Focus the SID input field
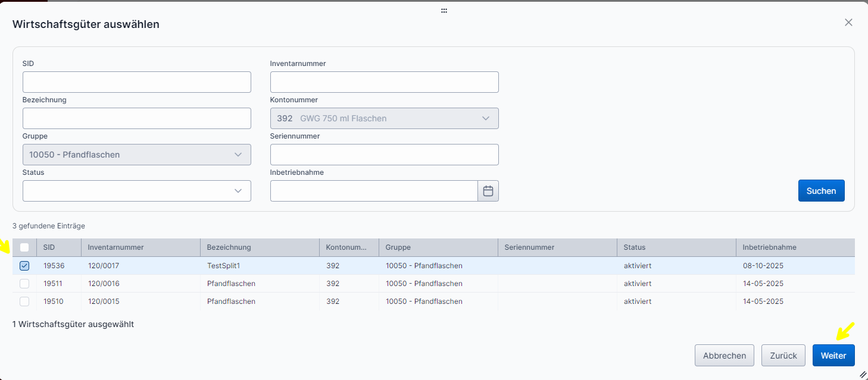Image resolution: width=868 pixels, height=380 pixels. coord(137,82)
